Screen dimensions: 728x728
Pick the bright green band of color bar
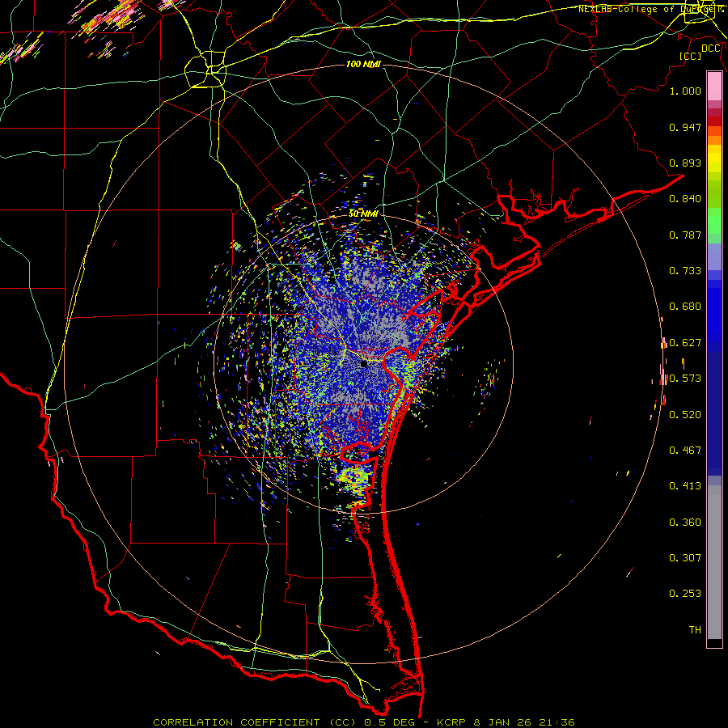coord(714,221)
